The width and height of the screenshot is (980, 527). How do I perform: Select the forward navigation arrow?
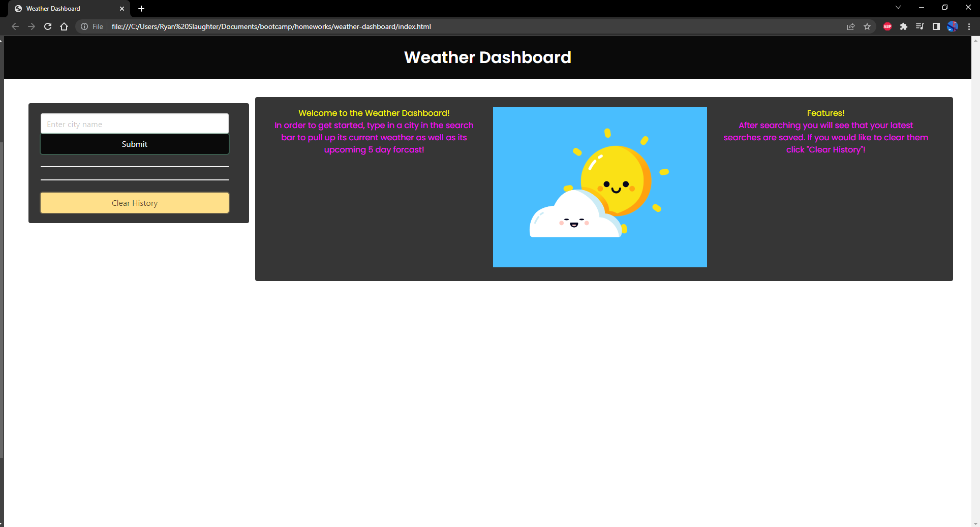(32, 26)
